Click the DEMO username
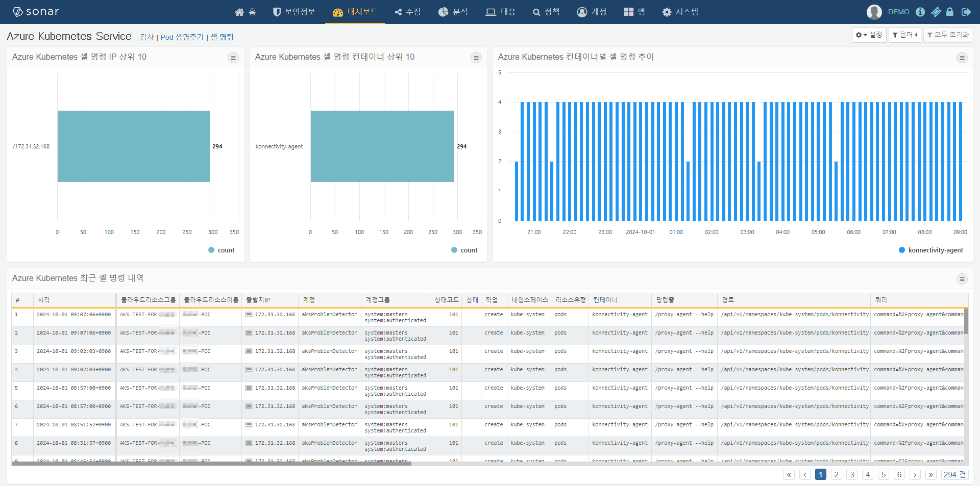 898,12
